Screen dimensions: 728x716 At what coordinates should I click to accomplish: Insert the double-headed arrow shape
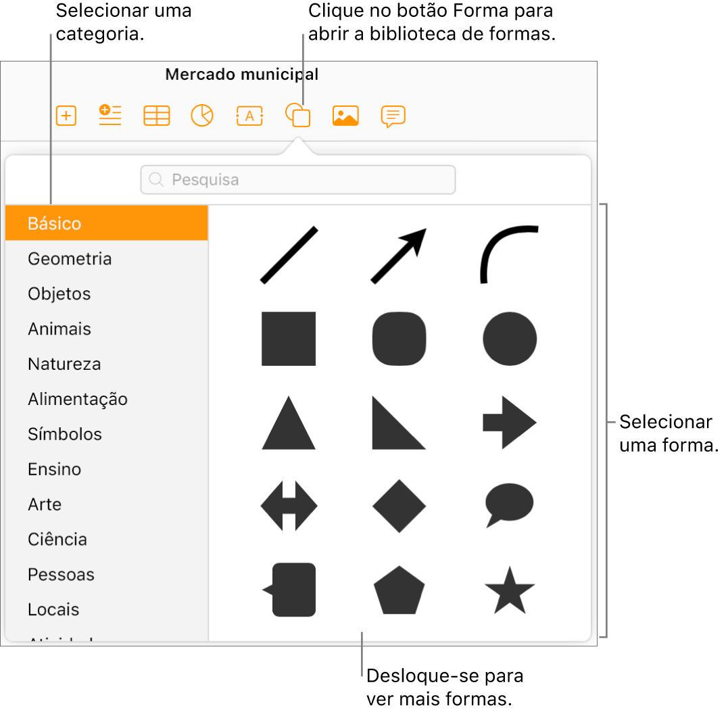click(x=289, y=506)
